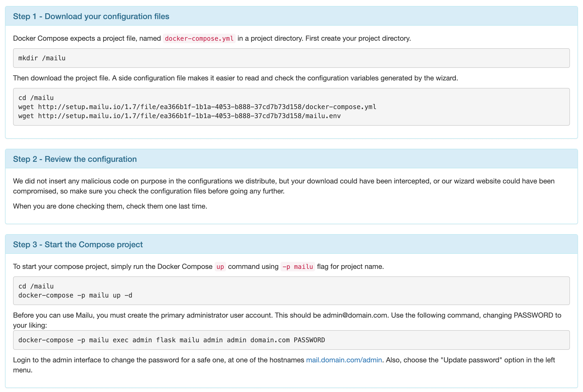Click the mkdir /mailu code block
583x392 pixels.
pyautogui.click(x=291, y=58)
